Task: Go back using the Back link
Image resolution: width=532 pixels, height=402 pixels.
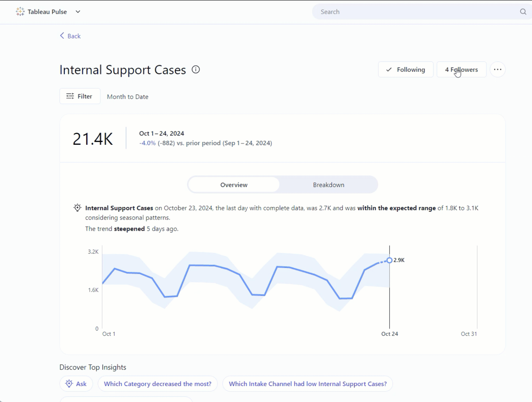Action: [x=70, y=36]
